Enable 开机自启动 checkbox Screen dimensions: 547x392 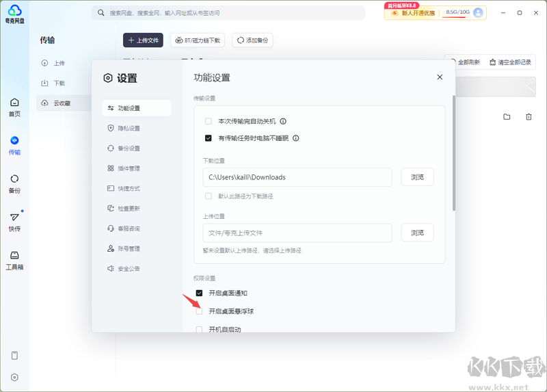[199, 330]
